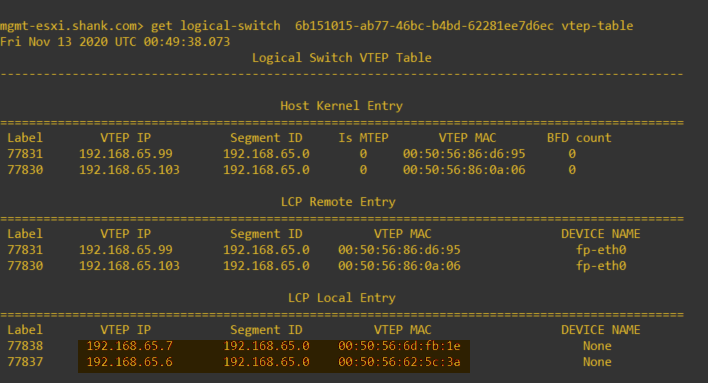Click the Is MTEP column header

[363, 138]
